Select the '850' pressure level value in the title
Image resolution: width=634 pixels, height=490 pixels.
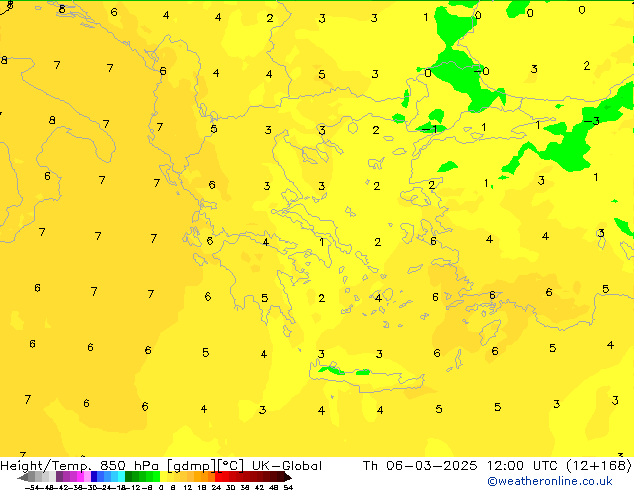point(112,465)
